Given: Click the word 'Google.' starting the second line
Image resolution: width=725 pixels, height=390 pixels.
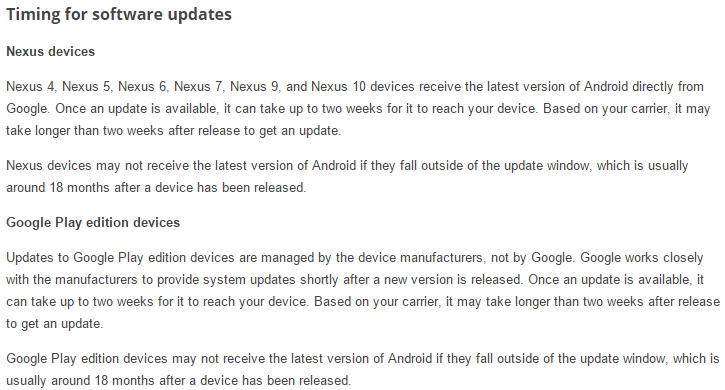Looking at the screenshot, I should 27,109.
